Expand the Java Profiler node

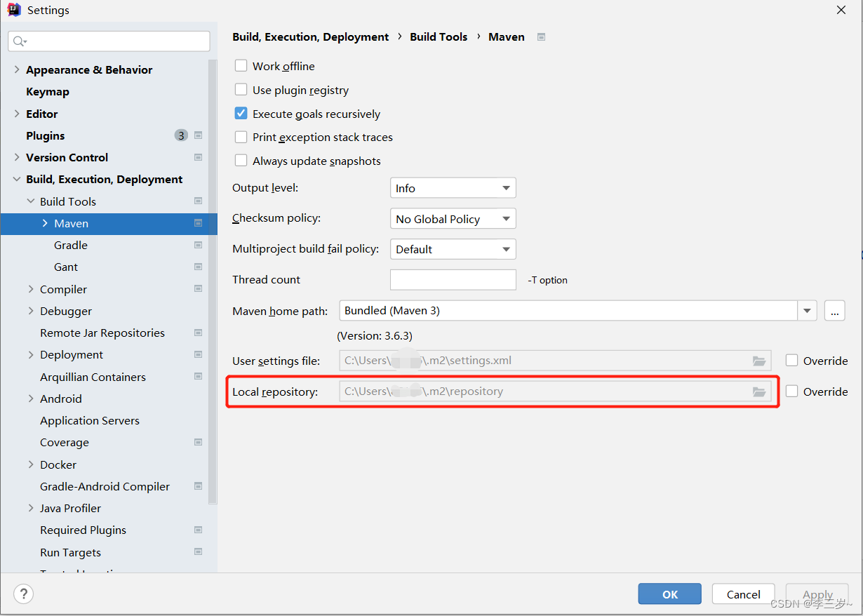pos(31,508)
